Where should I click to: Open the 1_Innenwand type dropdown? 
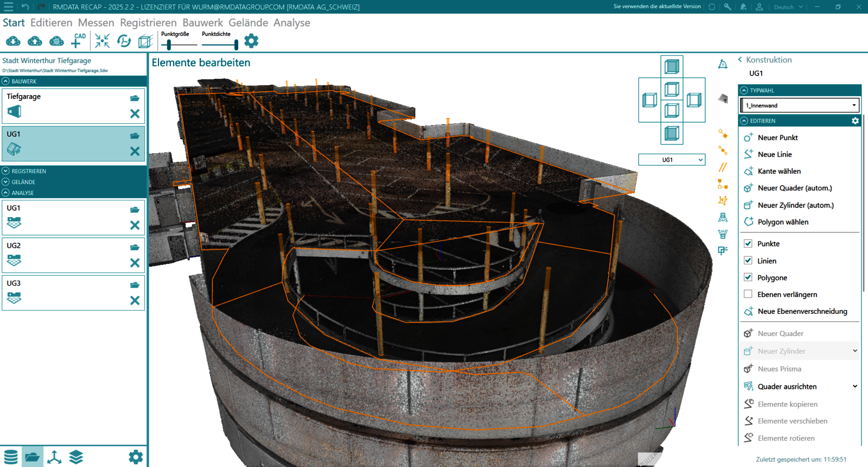pos(800,105)
